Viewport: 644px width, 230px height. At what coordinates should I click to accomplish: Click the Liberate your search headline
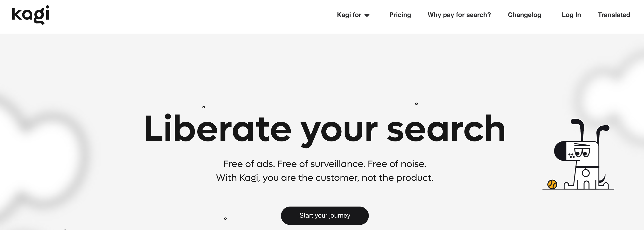(x=325, y=129)
